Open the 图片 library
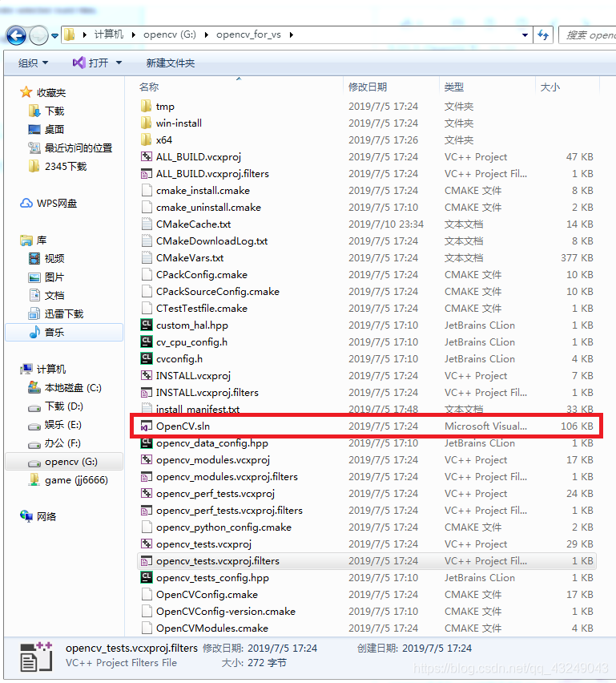 46,277
